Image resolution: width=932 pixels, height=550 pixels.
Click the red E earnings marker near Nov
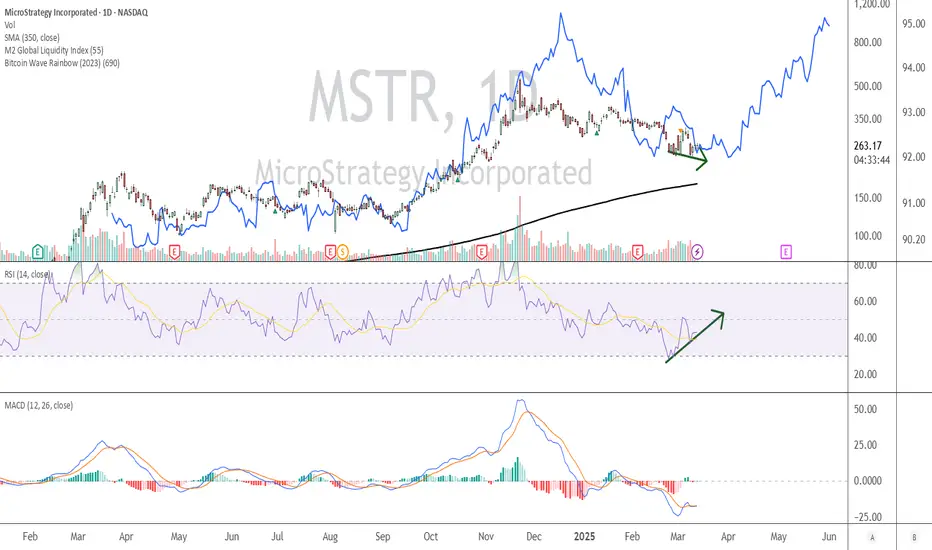point(481,252)
